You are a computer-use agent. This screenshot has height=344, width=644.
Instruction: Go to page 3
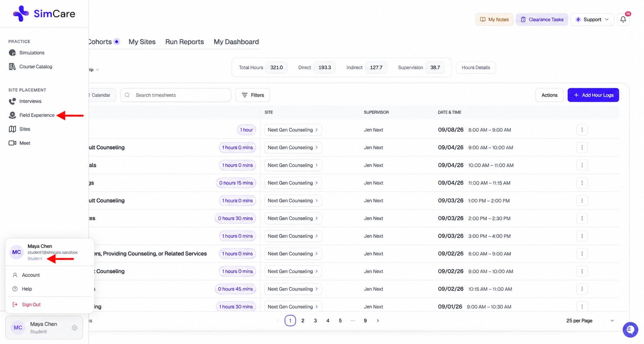pyautogui.click(x=315, y=321)
